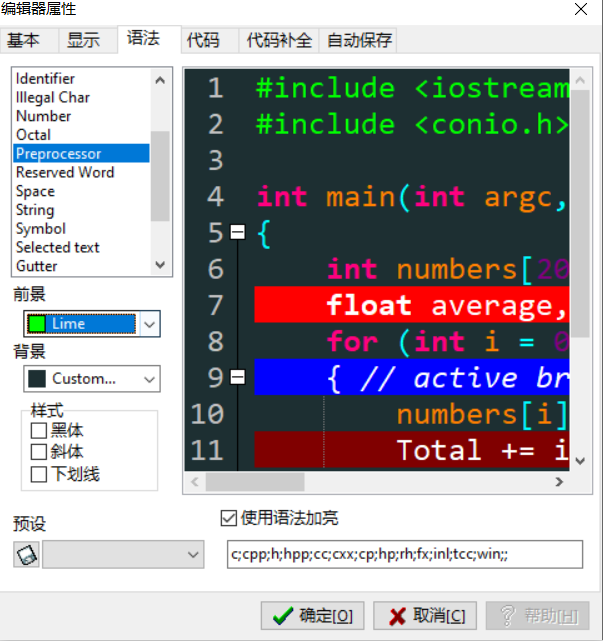603x641 pixels.
Task: Click the green checkmark OK button 确定[O]
Action: tap(312, 615)
